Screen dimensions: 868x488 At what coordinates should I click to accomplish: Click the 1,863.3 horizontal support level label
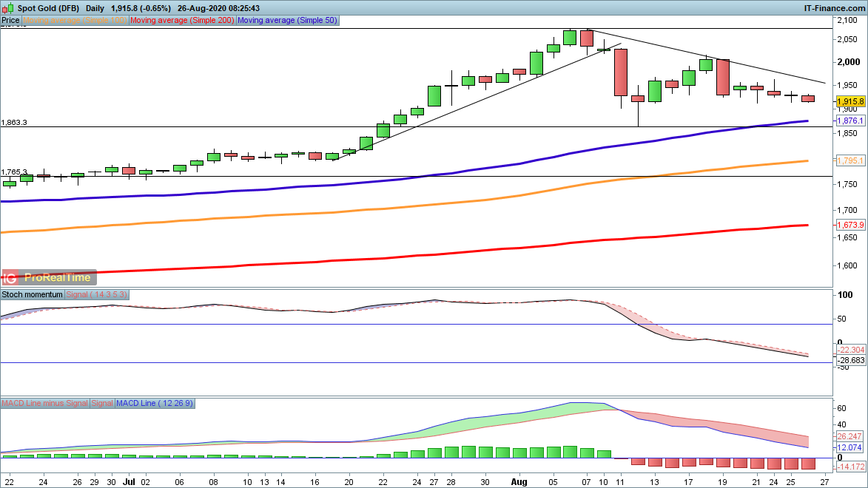(15, 122)
